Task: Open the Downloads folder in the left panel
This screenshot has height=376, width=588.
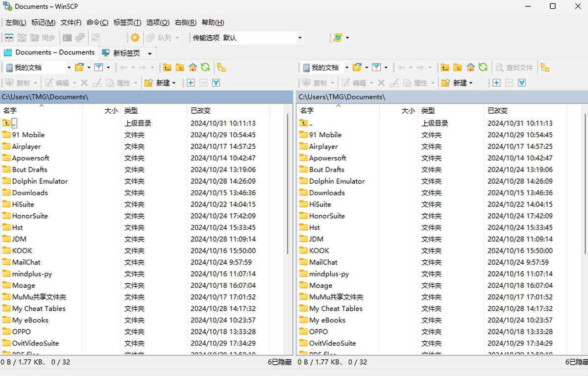Action: (x=31, y=193)
